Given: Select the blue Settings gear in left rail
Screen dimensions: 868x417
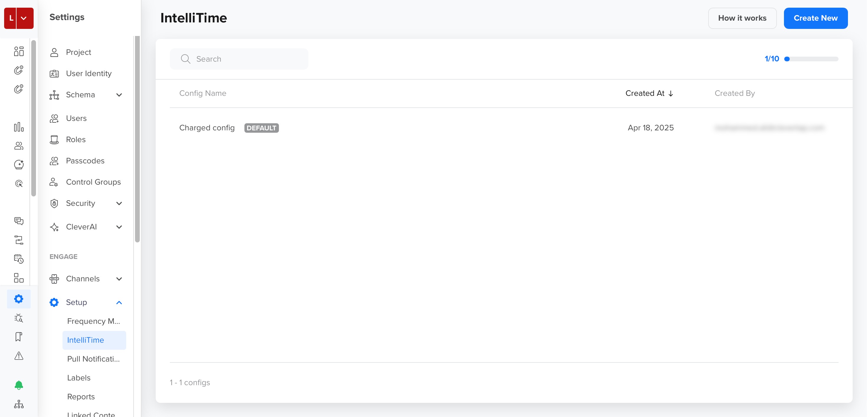Looking at the screenshot, I should point(19,299).
